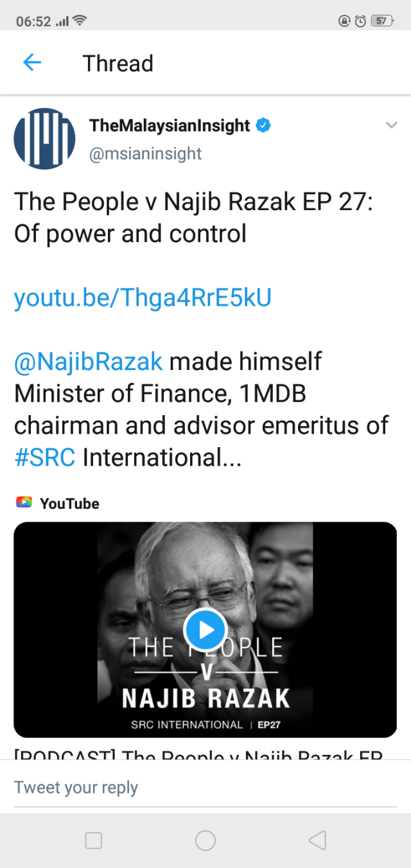Open TheMalaysianInsight profile avatar
411x868 pixels.
pos(44,139)
